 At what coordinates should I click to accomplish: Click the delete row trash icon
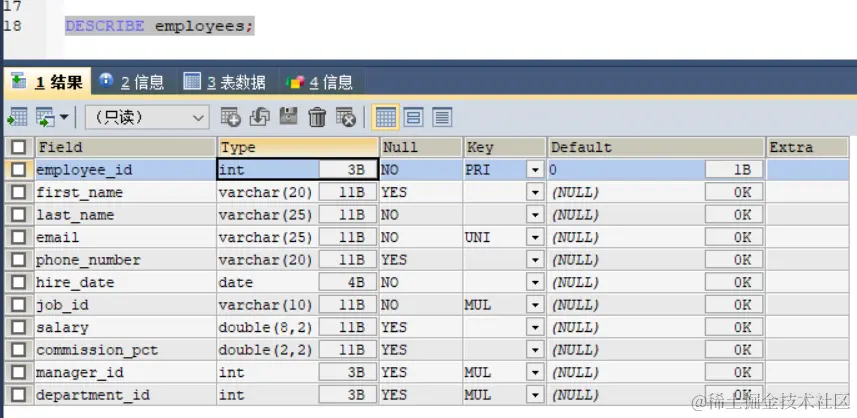[317, 117]
